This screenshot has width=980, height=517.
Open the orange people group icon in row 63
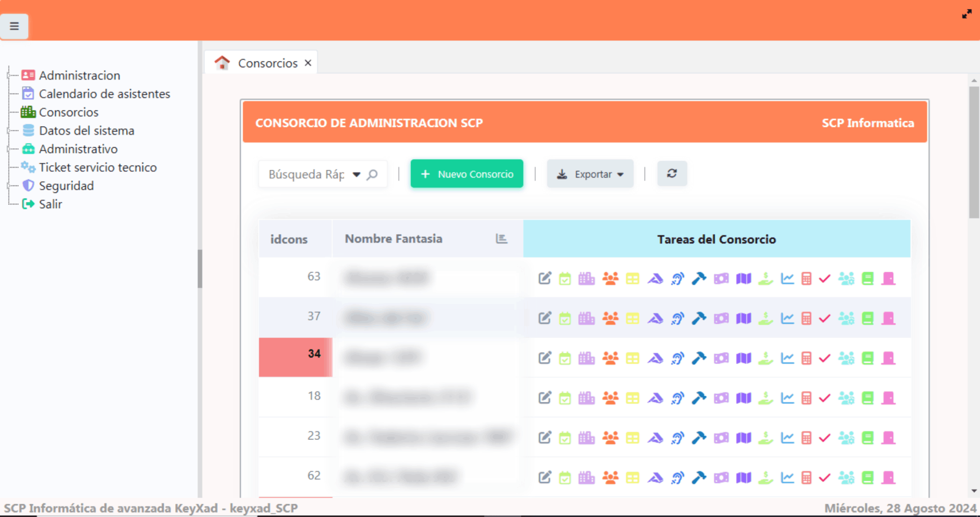[x=611, y=278]
